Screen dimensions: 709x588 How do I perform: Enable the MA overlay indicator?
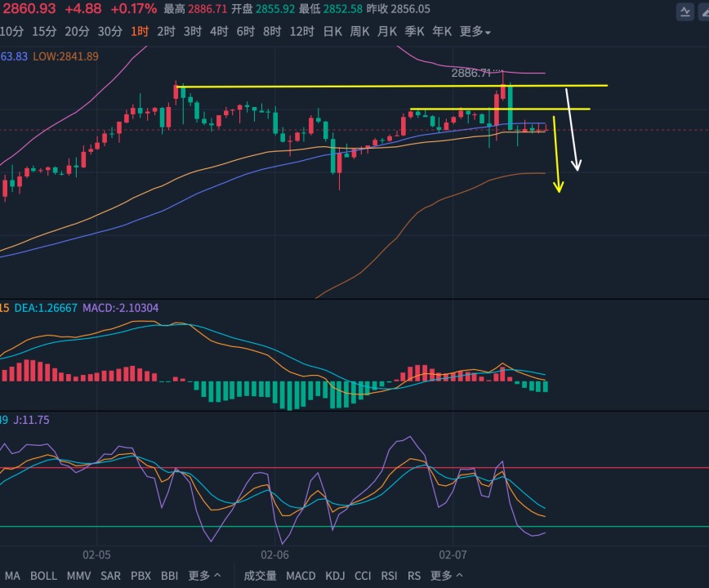click(x=12, y=576)
